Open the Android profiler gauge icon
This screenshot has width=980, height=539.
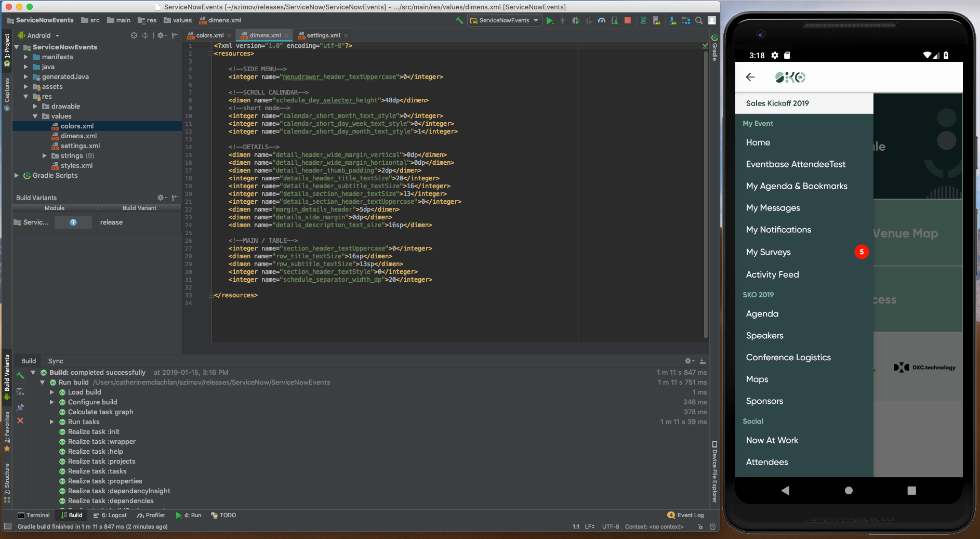point(602,20)
